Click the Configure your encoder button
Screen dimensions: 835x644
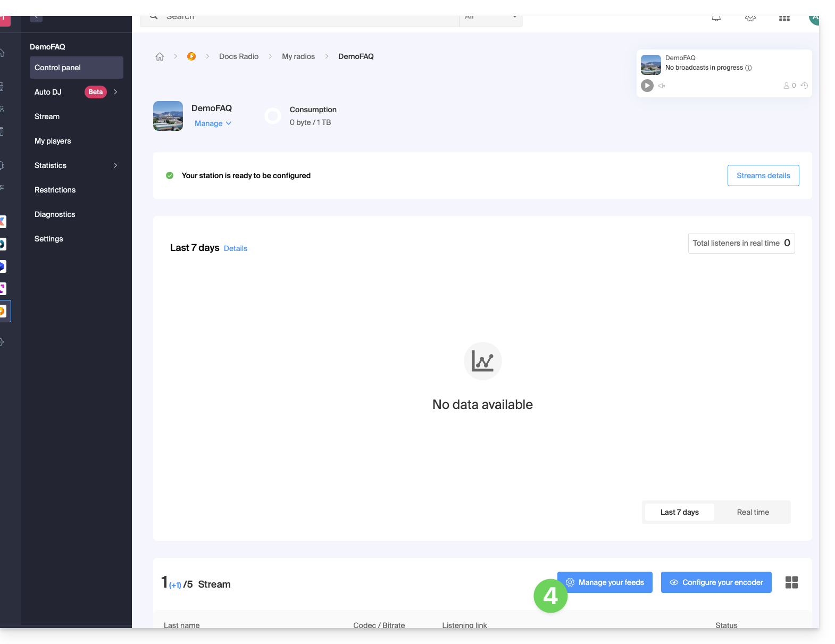coord(716,582)
